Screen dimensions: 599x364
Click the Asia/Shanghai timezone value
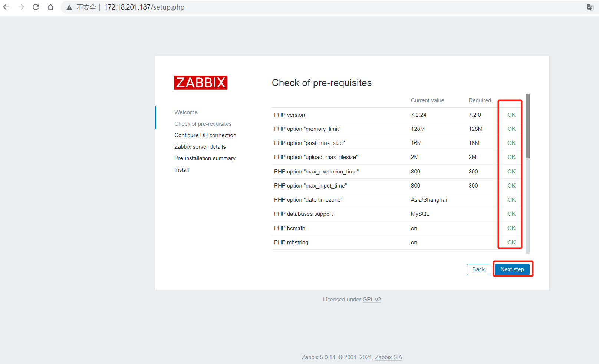point(429,200)
